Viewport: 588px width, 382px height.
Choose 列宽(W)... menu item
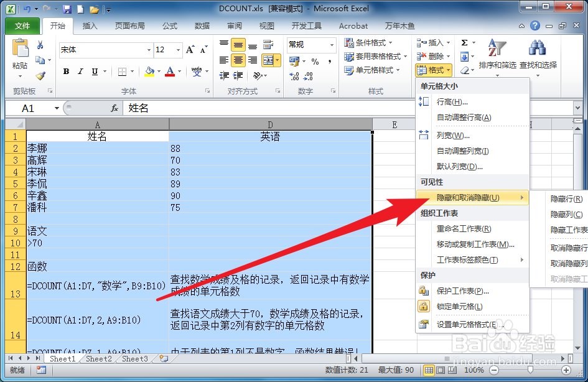point(472,136)
